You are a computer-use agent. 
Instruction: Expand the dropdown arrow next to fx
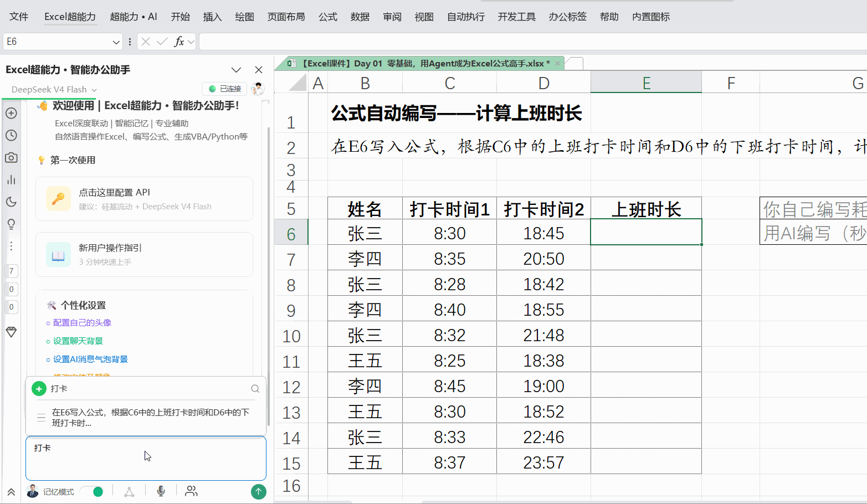click(x=191, y=42)
